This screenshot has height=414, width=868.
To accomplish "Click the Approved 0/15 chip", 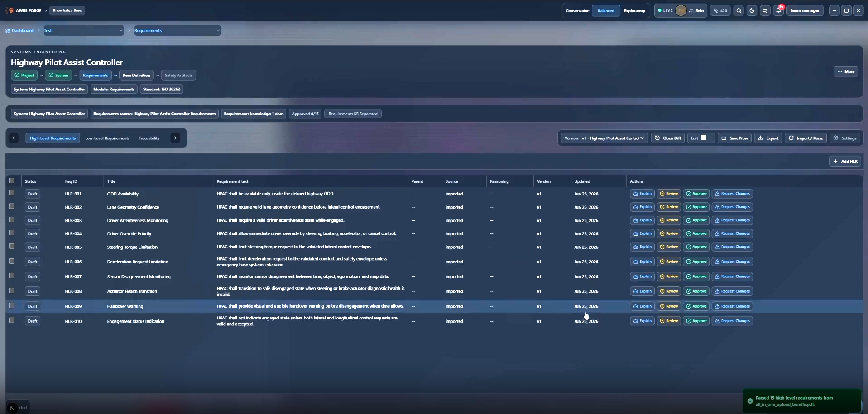I will [x=305, y=114].
